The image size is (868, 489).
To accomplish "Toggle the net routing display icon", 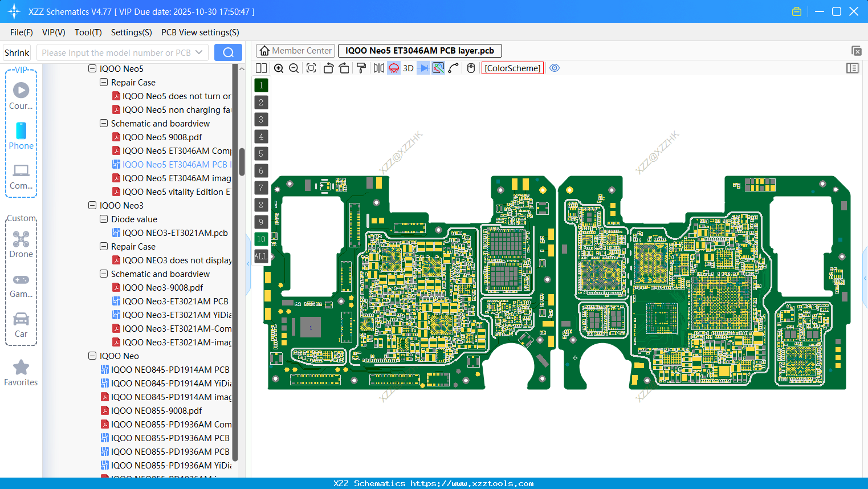I will click(438, 68).
